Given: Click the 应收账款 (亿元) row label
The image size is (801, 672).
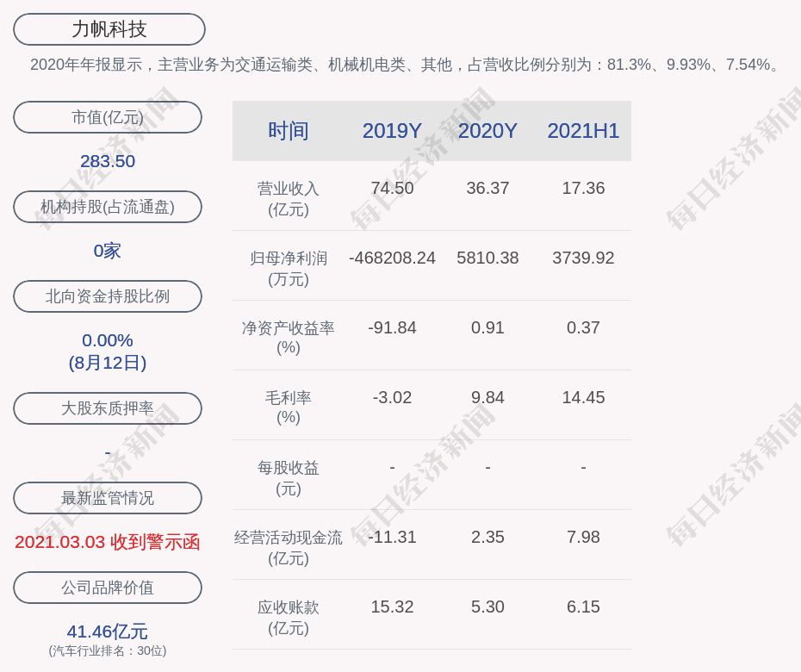Looking at the screenshot, I should [x=289, y=618].
